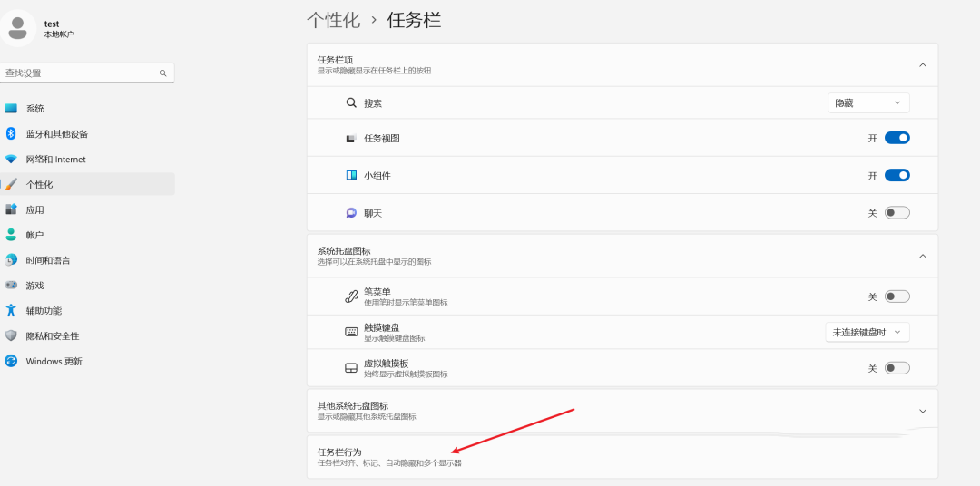Viewport: 980px width, 486px height.
Task: Click the gamepad icon for 游戏
Action: coord(11,286)
